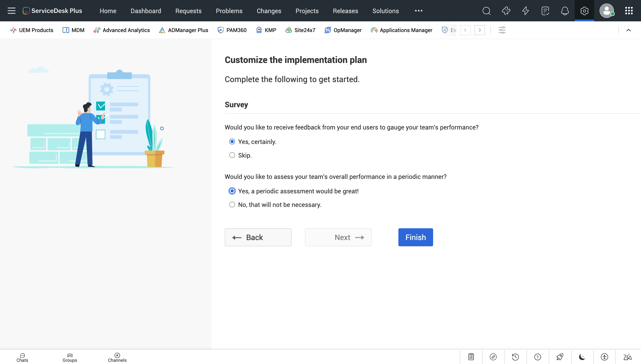The width and height of the screenshot is (641, 364).
Task: Click the Finish button
Action: point(416,237)
